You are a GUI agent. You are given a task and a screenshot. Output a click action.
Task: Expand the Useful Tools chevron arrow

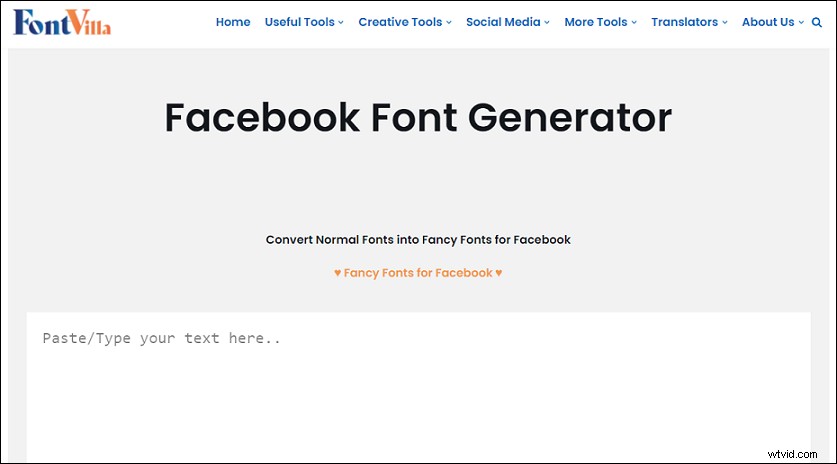341,22
